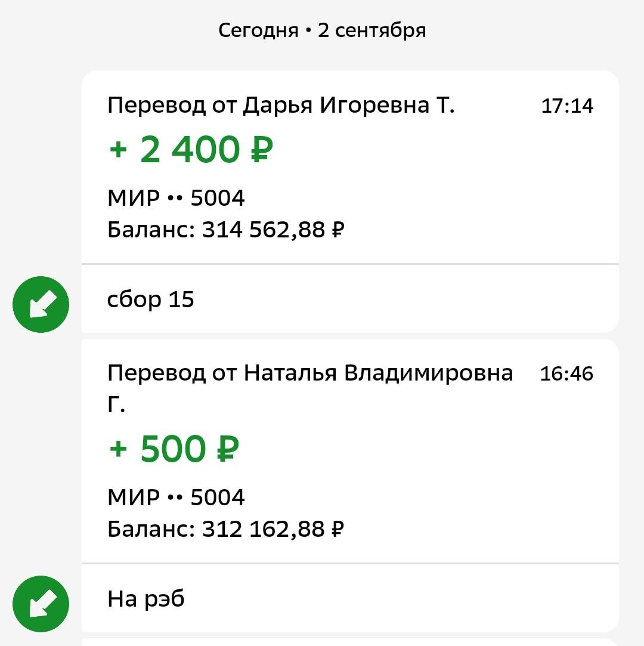Screen dimensions: 644x646
Task: Tap ruble sign next to 2 400
Action: tap(262, 150)
